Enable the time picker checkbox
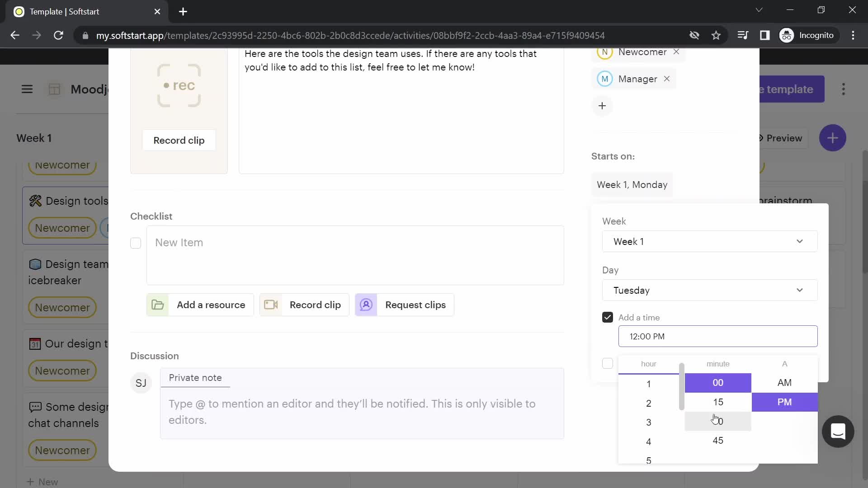Screen dimensions: 868x488 coord(608,318)
